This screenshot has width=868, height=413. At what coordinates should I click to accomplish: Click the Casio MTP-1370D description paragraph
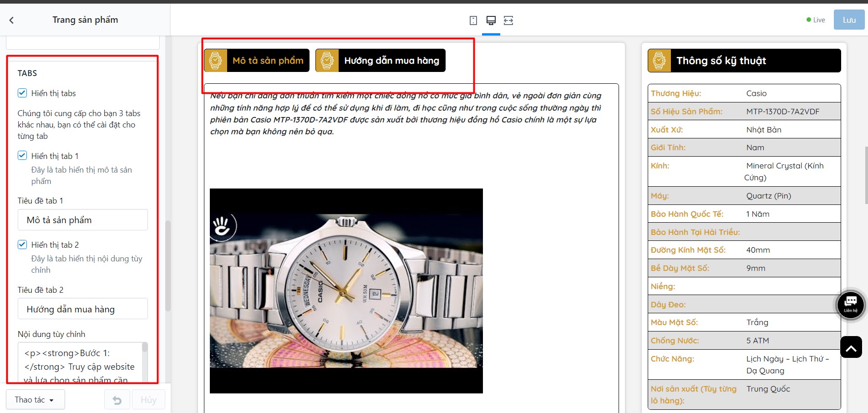coord(406,113)
